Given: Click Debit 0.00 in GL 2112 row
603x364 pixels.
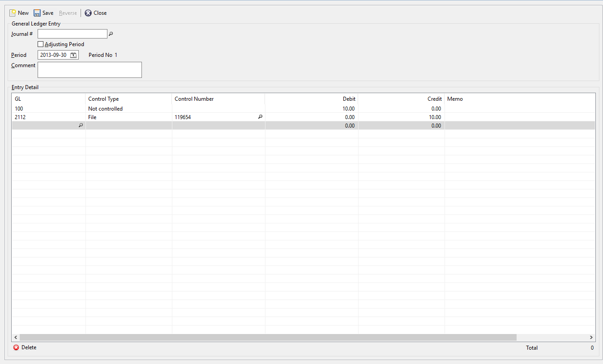Looking at the screenshot, I should [312, 117].
